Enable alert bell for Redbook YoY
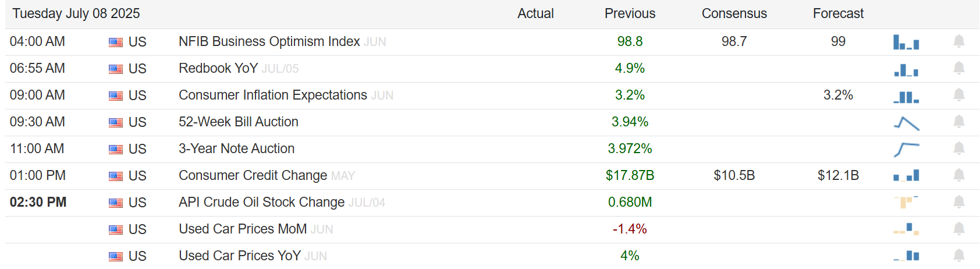 tap(959, 68)
